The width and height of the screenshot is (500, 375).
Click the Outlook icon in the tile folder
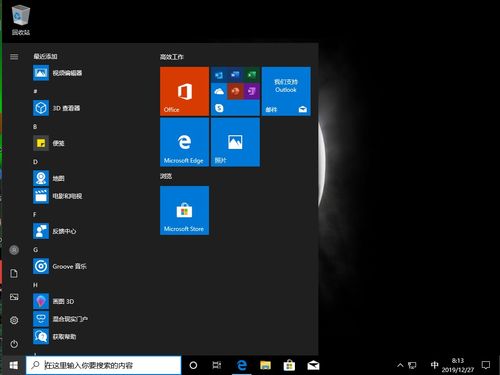(219, 75)
